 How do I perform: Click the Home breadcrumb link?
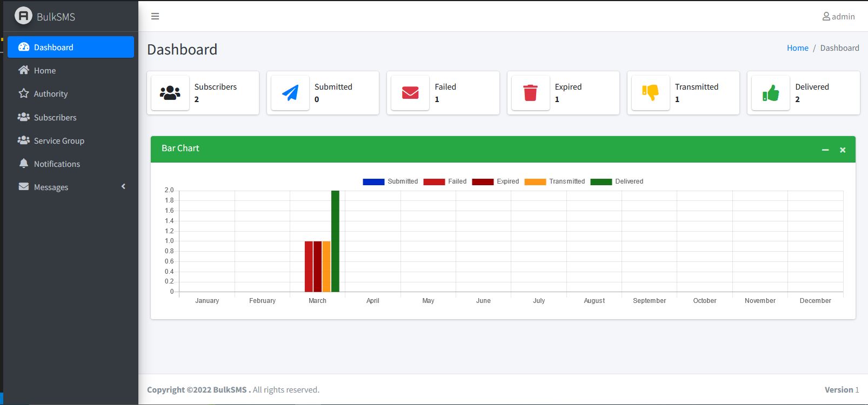(797, 48)
